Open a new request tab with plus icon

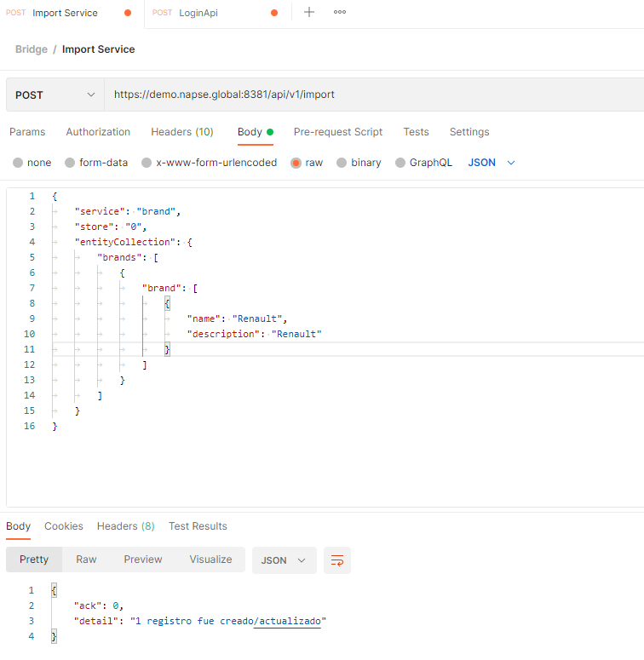tap(309, 13)
